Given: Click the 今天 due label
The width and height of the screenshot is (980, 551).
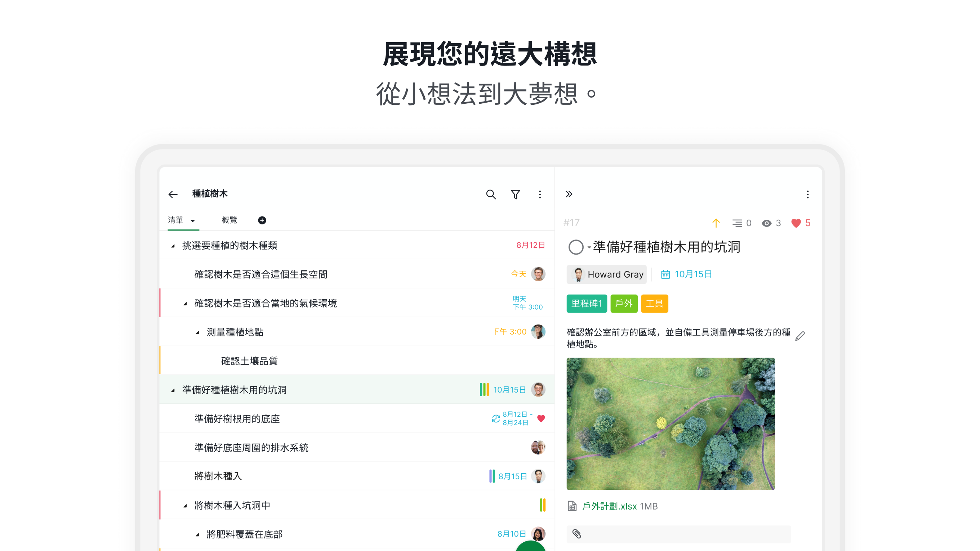Looking at the screenshot, I should (518, 274).
